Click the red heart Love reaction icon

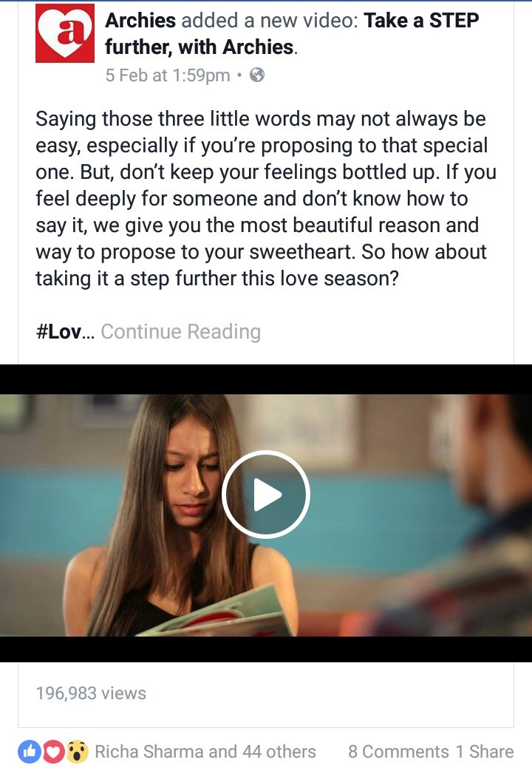point(54,751)
